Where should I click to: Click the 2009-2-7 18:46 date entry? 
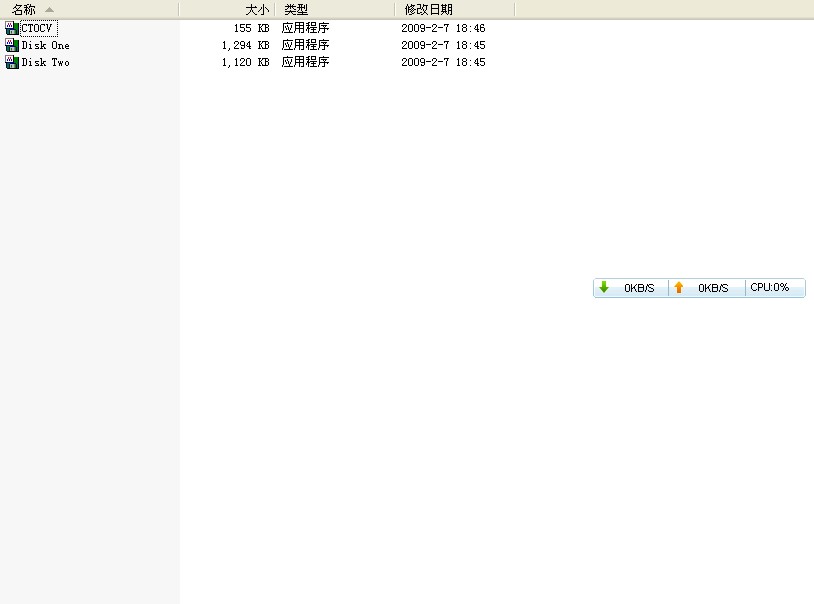[x=443, y=28]
